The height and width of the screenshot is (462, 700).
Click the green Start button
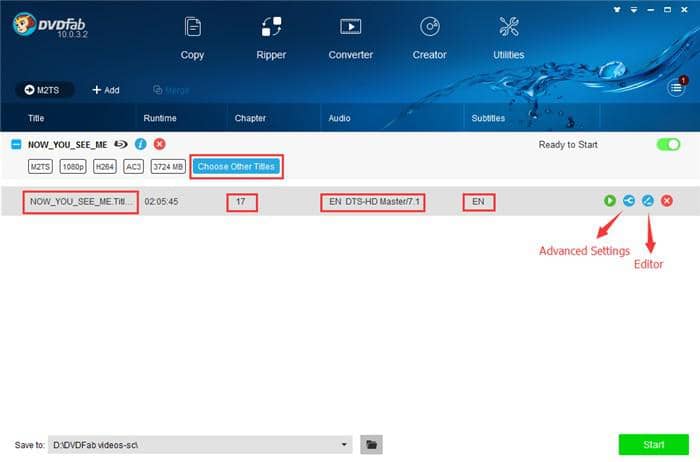654,445
